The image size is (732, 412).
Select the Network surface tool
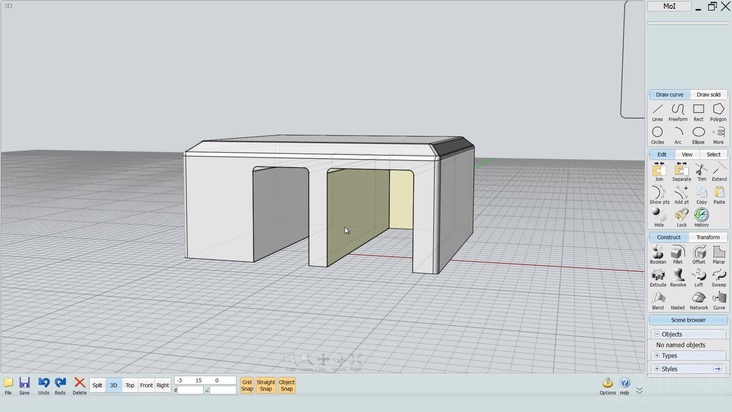pos(699,300)
